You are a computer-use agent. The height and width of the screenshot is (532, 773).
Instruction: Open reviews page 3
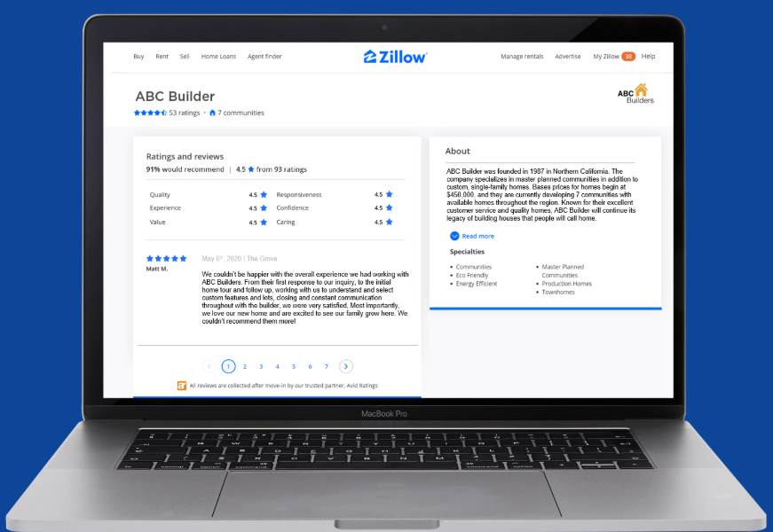coord(261,366)
